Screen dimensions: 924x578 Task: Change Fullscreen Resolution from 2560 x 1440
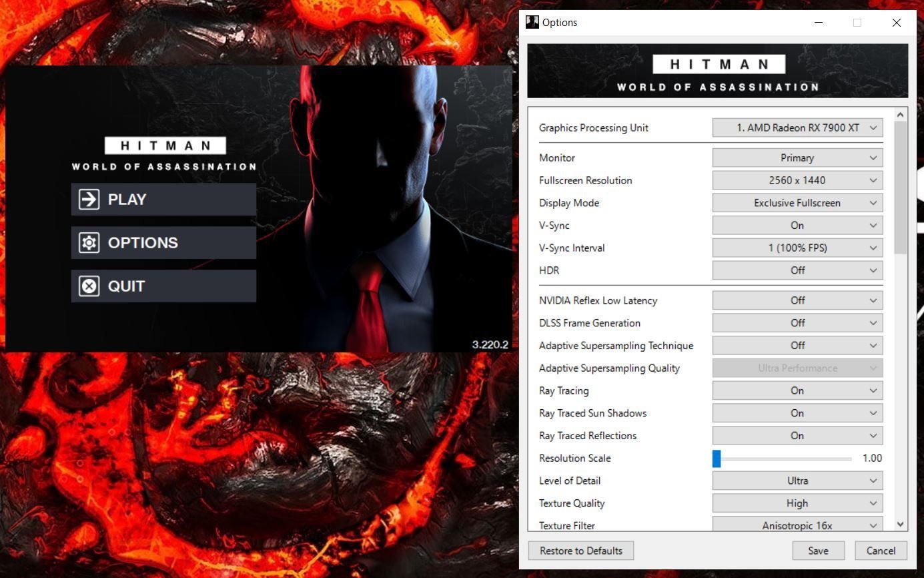coord(797,180)
